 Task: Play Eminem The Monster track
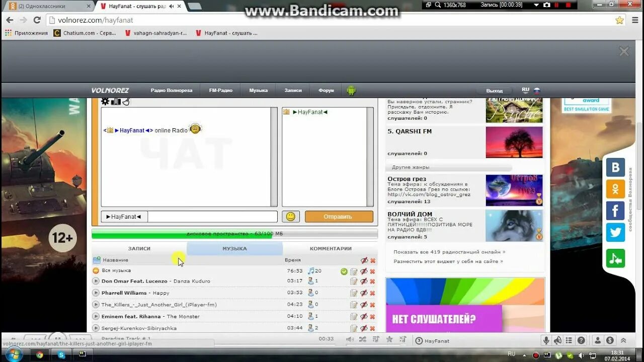(x=96, y=316)
